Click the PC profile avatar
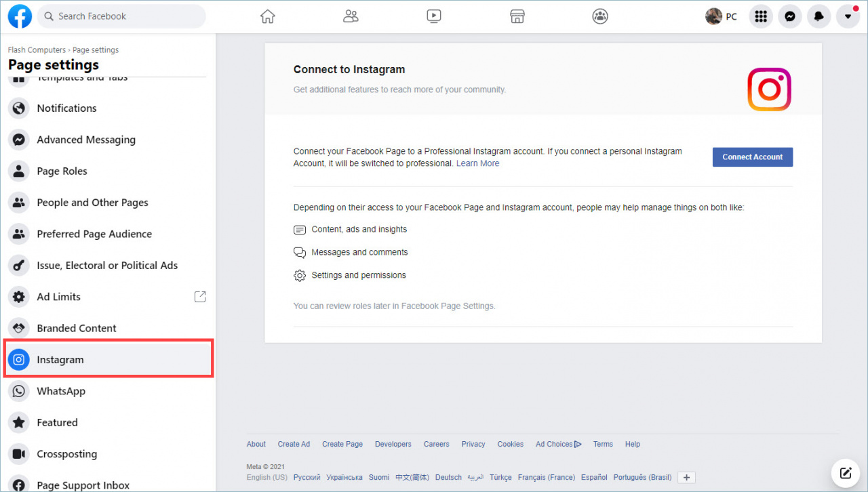This screenshot has width=868, height=492. pos(713,16)
